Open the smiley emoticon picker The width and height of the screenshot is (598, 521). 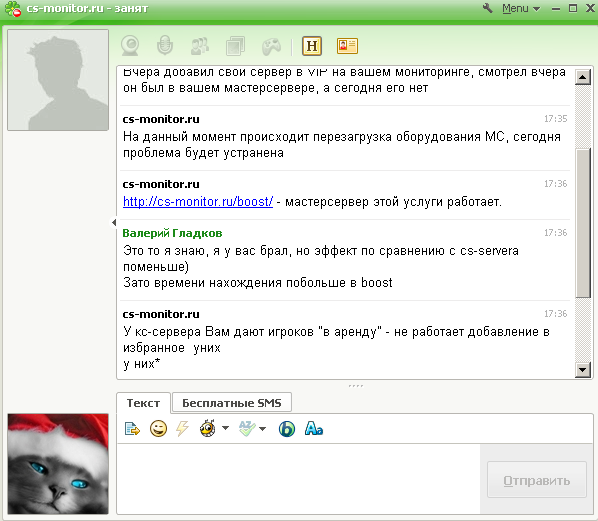pyautogui.click(x=158, y=429)
